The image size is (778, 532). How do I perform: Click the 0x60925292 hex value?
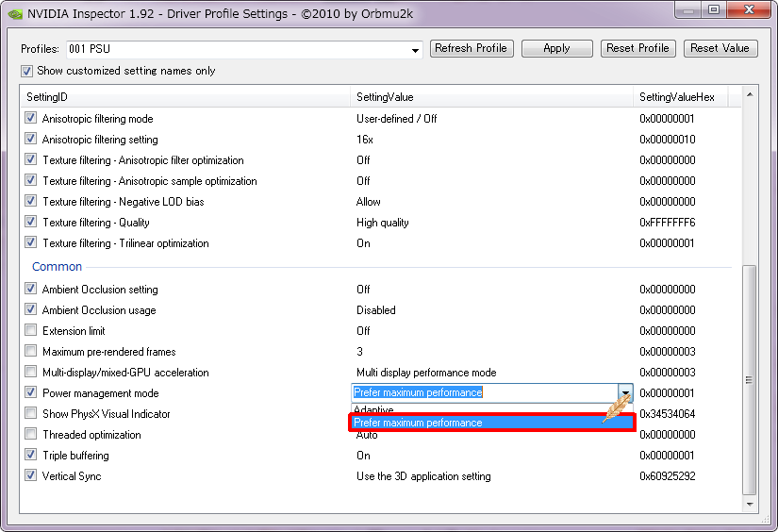click(668, 476)
